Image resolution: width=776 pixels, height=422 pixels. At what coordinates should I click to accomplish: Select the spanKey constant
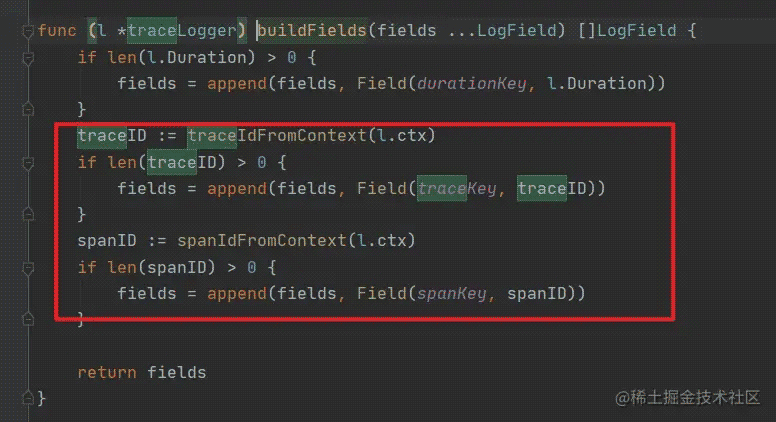tap(451, 294)
